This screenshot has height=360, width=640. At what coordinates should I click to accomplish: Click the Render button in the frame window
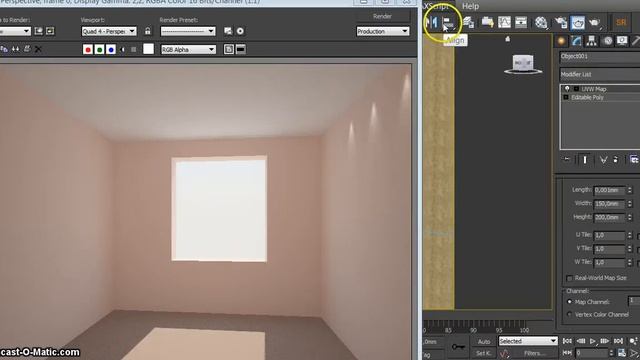pyautogui.click(x=382, y=16)
